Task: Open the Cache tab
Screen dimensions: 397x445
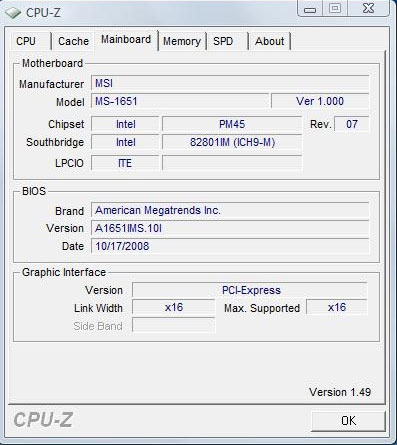Action: click(73, 41)
